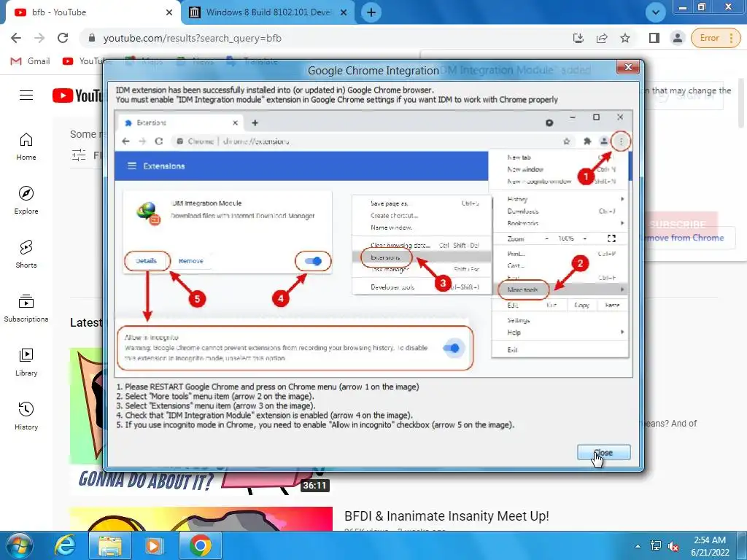Screen dimensions: 747x560
Task: Switch to the Windows 8 Build 8102.101 tab
Action: (268, 12)
